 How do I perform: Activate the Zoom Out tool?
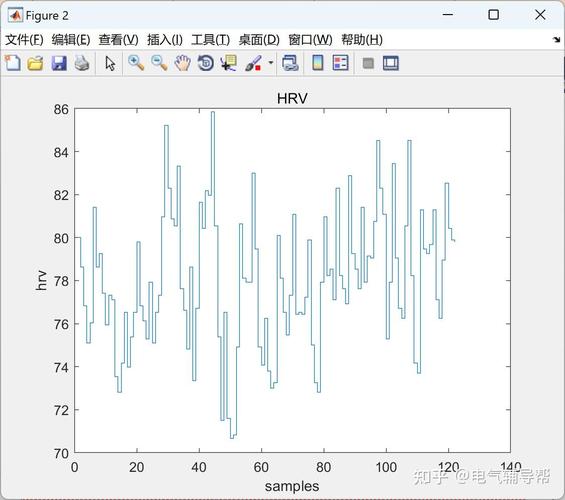(x=159, y=63)
